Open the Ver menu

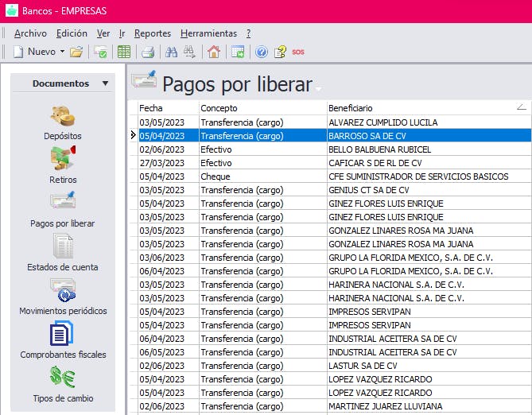103,33
